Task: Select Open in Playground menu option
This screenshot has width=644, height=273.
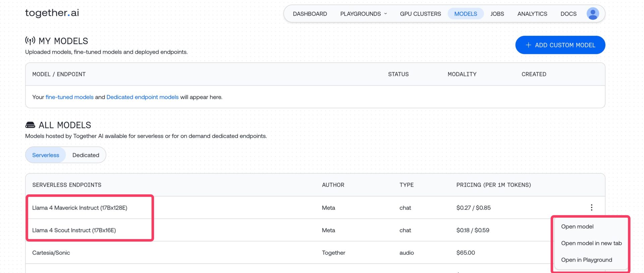Action: (586, 260)
